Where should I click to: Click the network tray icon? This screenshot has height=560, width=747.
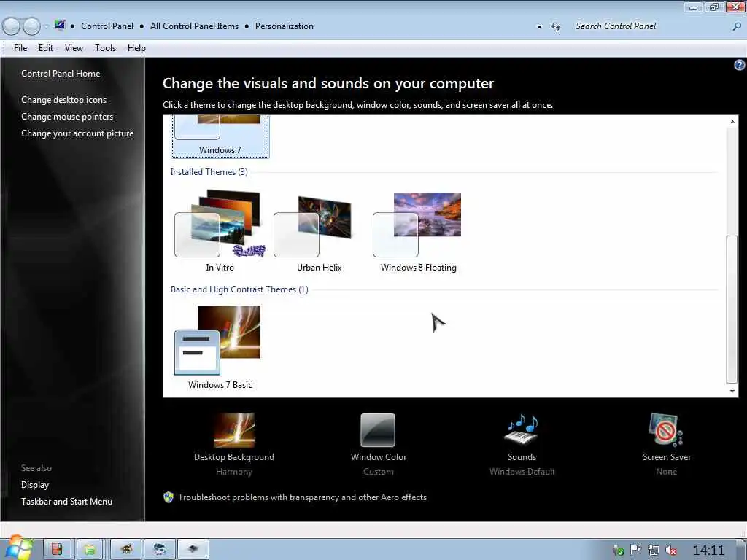point(653,551)
